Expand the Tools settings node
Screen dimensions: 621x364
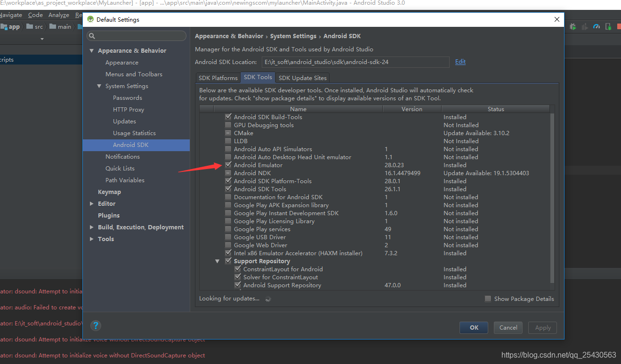tap(91, 239)
